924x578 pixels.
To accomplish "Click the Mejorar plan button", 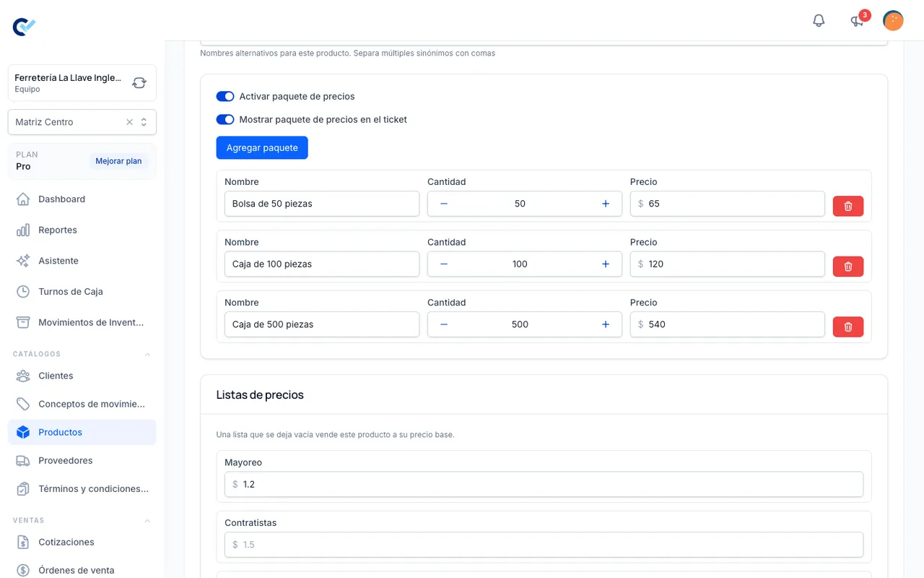I will (x=118, y=161).
